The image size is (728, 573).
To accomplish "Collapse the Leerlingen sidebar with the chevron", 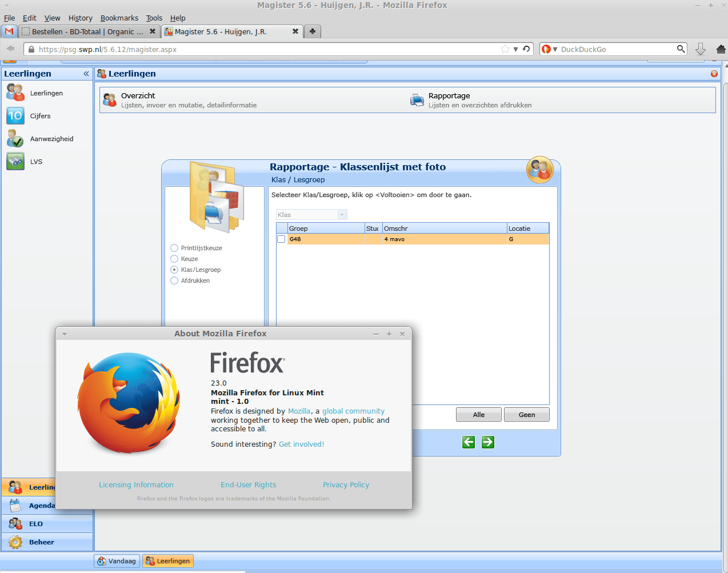I will [x=86, y=73].
